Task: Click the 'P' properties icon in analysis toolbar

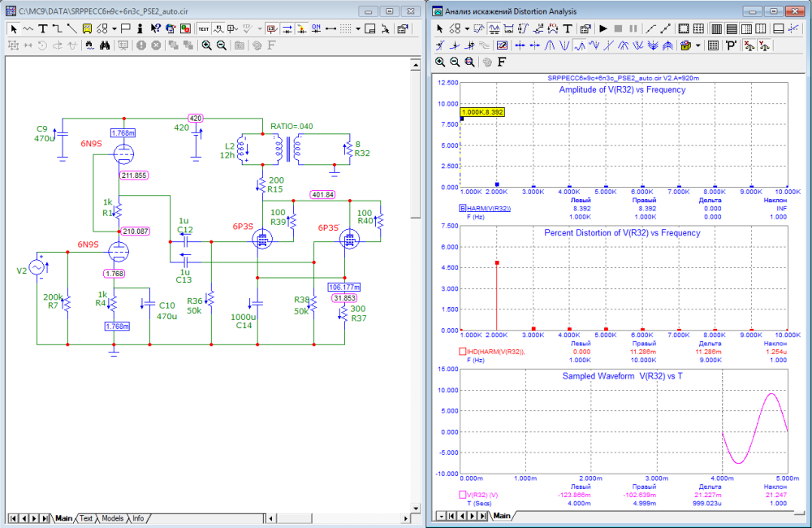Action: click(x=731, y=45)
